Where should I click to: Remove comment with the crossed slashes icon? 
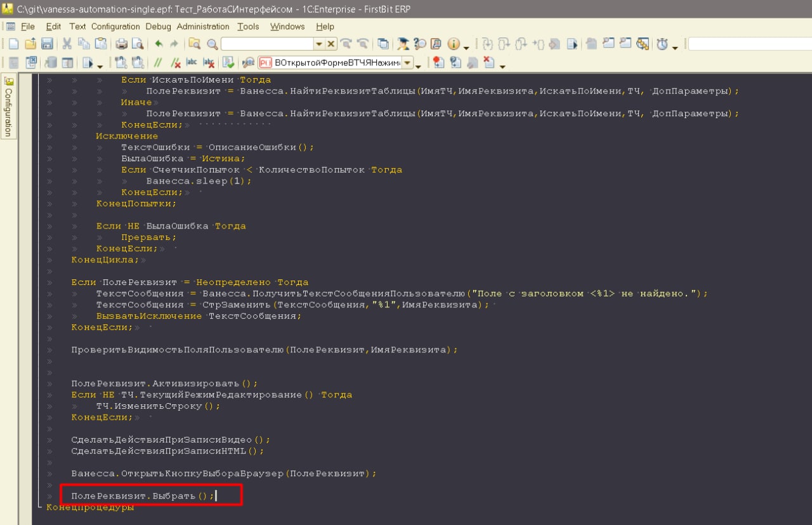point(175,62)
